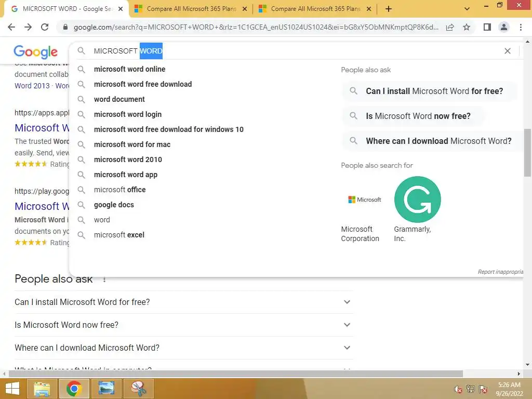Click the address bar URL

click(x=256, y=27)
